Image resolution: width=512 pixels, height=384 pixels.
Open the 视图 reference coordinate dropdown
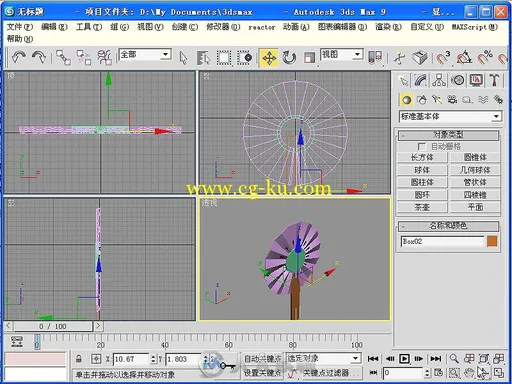(342, 54)
